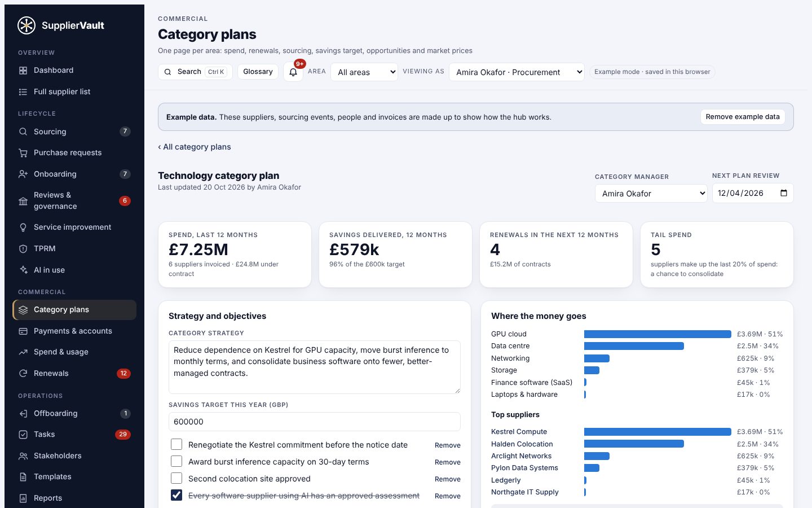The image size is (812, 508).
Task: Click the Offboarding exit icon
Action: [x=23, y=414]
